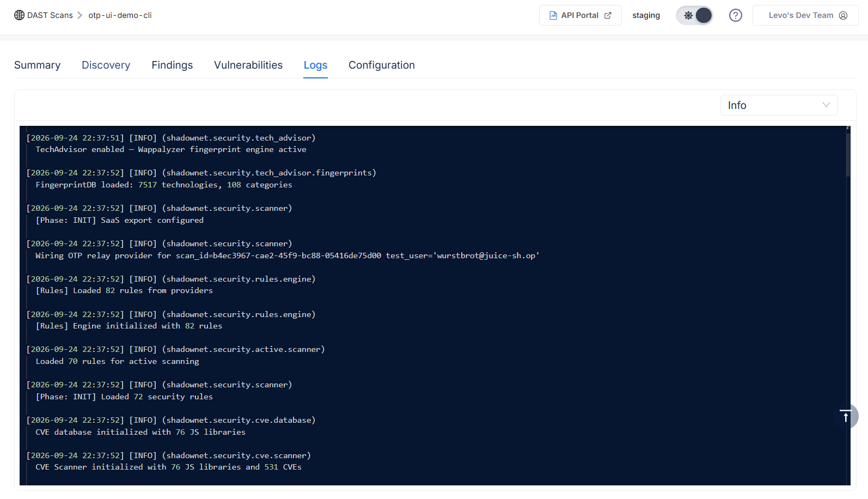The height and width of the screenshot is (499, 868).
Task: Click the 'Wiring OTP relay provider' log line
Action: point(288,256)
